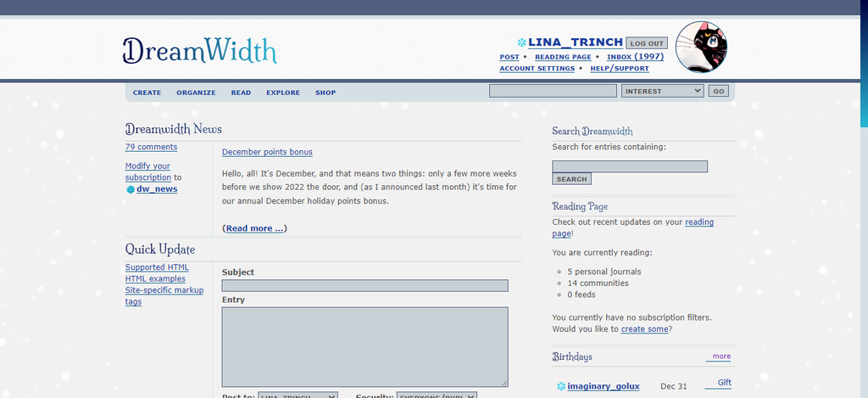Open the Shop menu
This screenshot has width=868, height=398.
click(x=325, y=92)
